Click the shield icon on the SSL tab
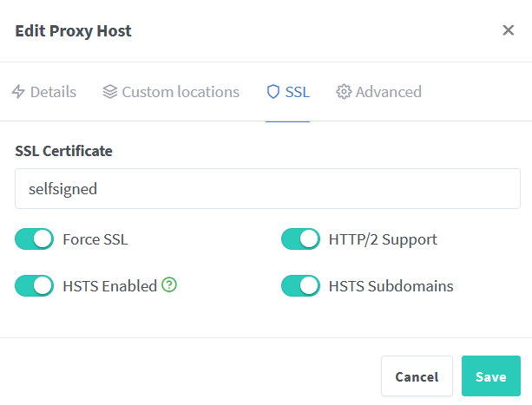This screenshot has height=405, width=532. point(273,92)
